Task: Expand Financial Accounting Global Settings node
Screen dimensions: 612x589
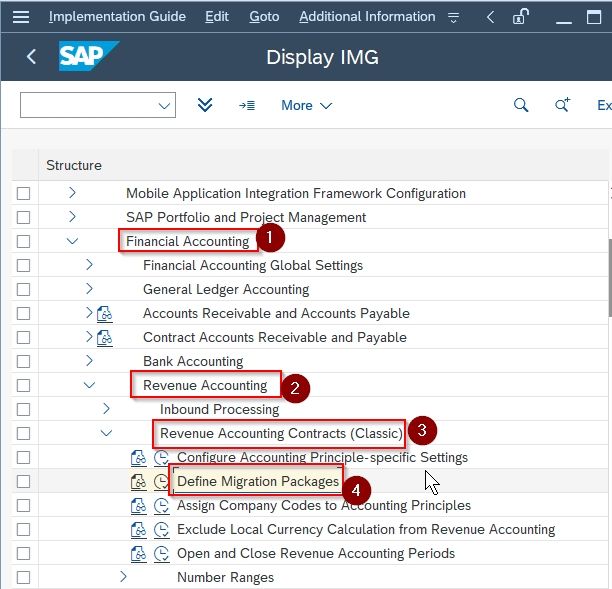Action: point(89,265)
